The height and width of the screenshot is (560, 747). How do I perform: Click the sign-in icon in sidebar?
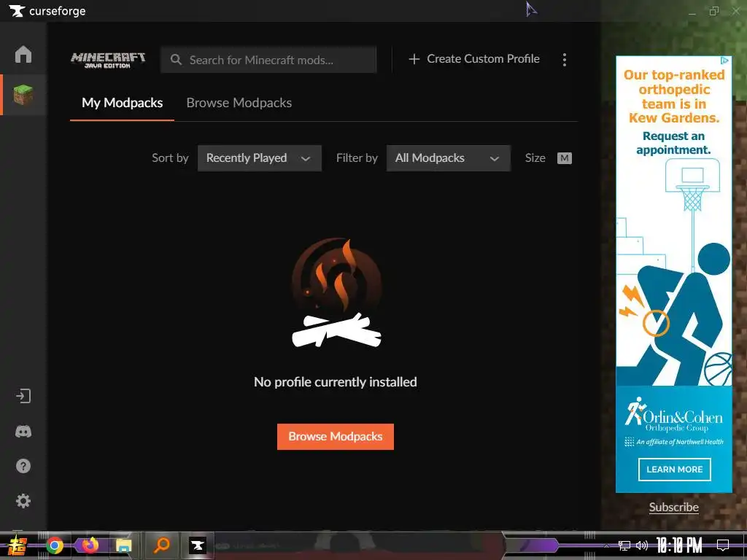point(23,396)
